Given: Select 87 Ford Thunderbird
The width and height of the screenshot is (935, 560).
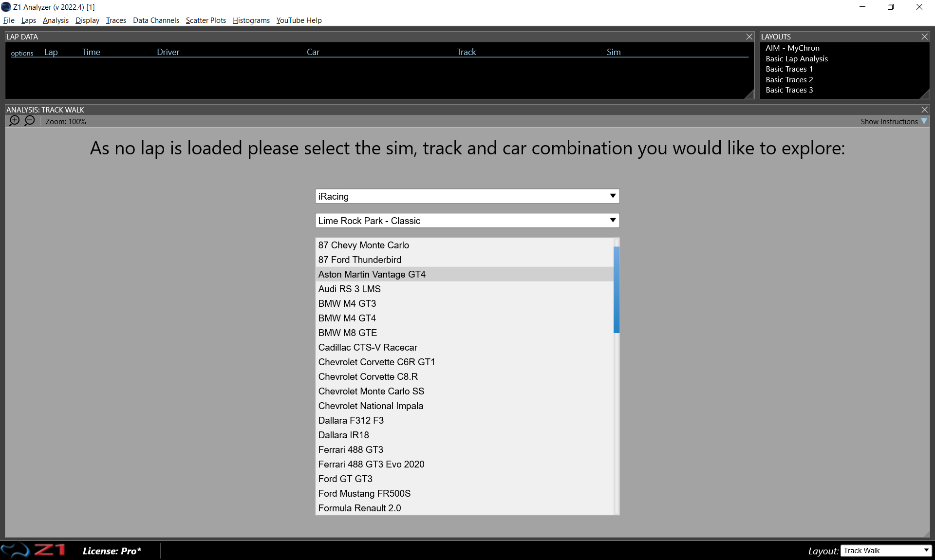Looking at the screenshot, I should [465, 260].
